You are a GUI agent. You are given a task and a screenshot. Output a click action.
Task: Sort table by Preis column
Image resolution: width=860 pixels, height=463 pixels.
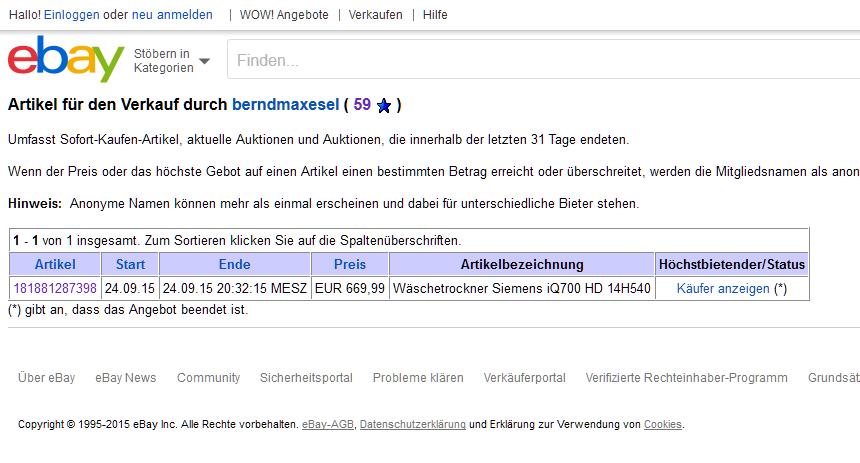coord(350,264)
